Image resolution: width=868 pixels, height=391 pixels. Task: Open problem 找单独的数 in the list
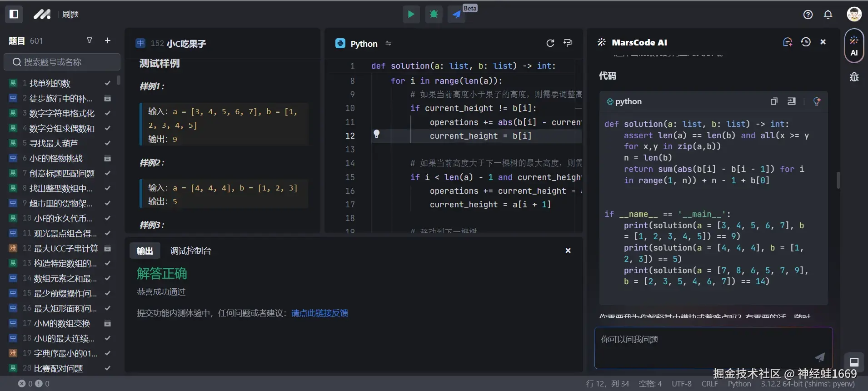pyautogui.click(x=50, y=83)
